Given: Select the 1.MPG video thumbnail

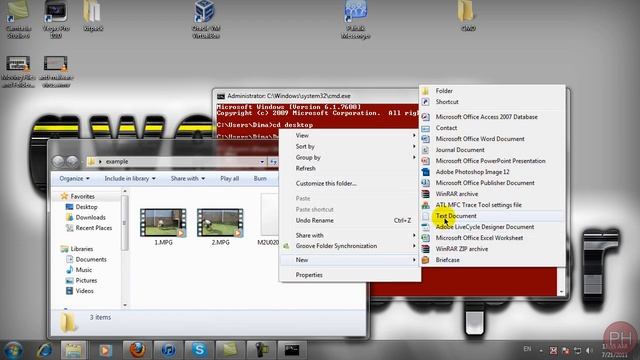Looking at the screenshot, I should 163,223.
